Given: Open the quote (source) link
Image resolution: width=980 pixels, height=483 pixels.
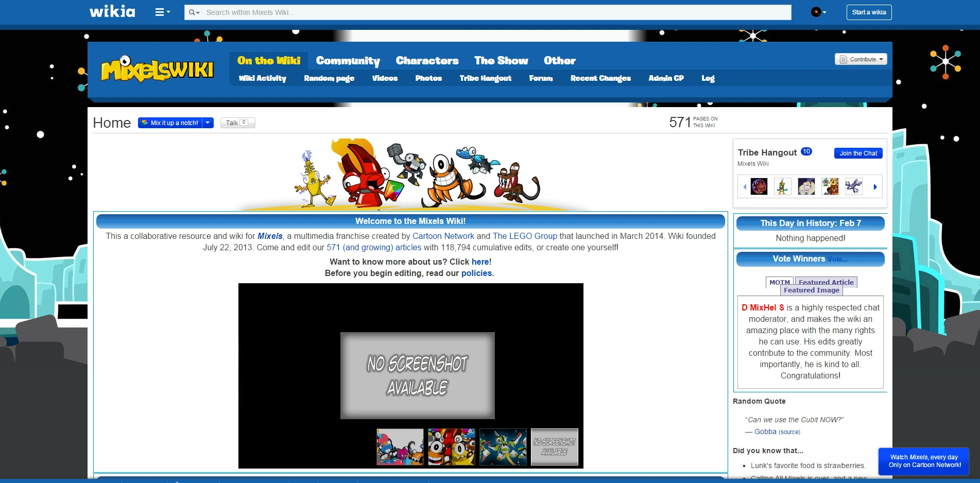Looking at the screenshot, I should point(789,432).
